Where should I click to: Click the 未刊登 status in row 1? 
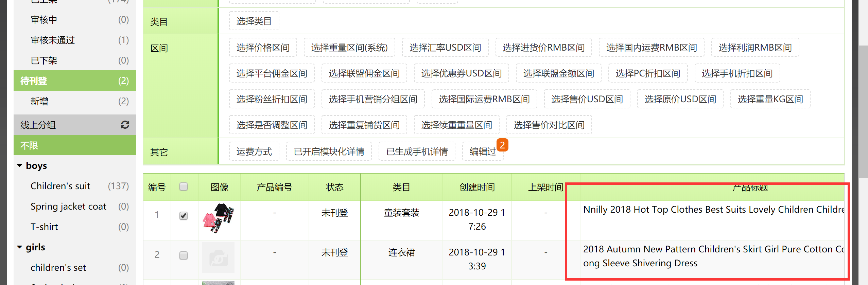click(334, 213)
